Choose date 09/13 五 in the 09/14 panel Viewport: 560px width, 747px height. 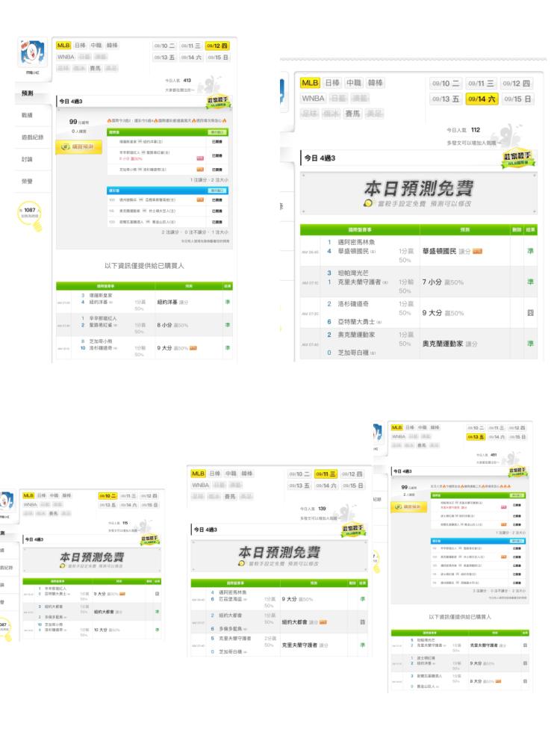(x=445, y=99)
